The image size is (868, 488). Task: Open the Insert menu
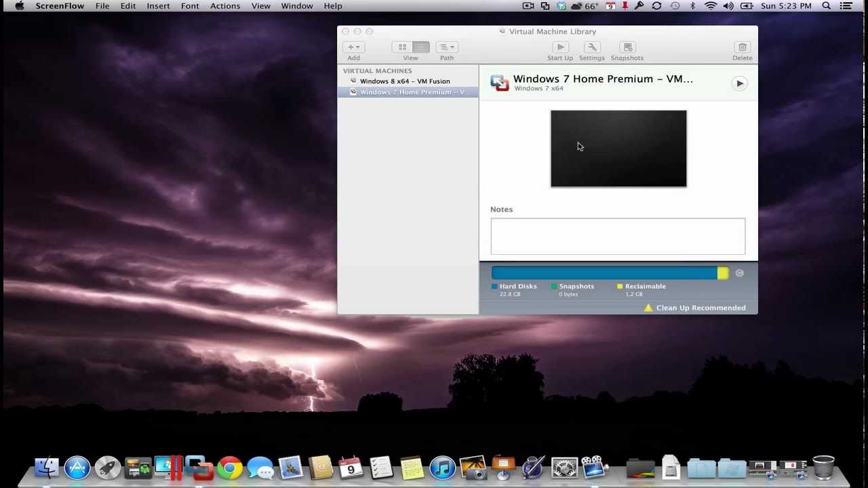pos(158,6)
